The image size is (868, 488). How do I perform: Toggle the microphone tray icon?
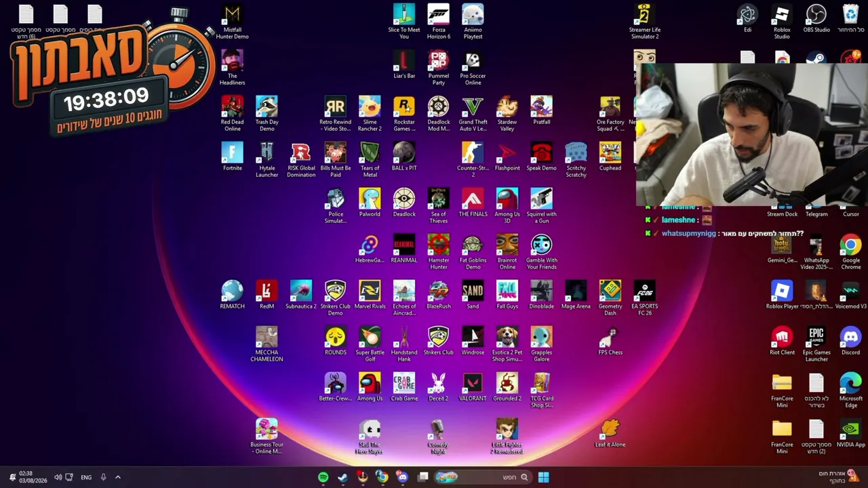103,477
